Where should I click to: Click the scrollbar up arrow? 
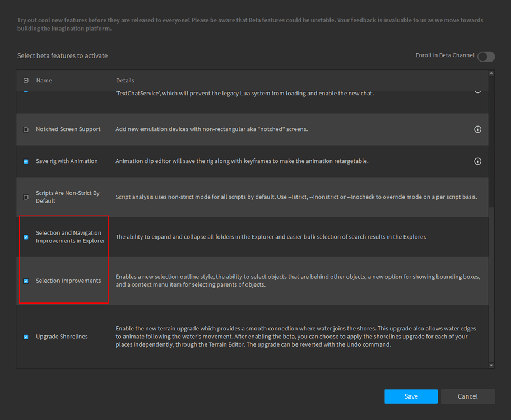pyautogui.click(x=491, y=73)
